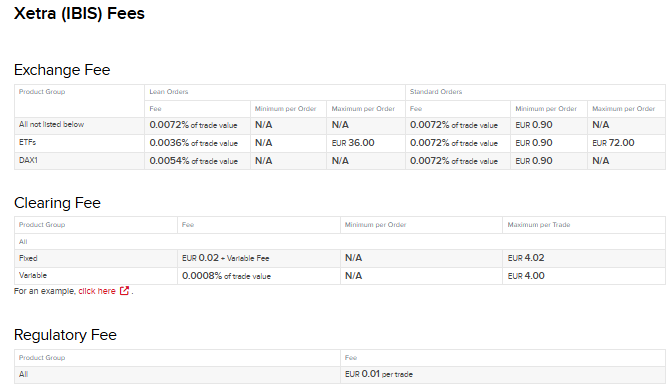Select the 'Exchange Fee' section heading
Viewport: 671px width, 388px height.
(x=62, y=70)
